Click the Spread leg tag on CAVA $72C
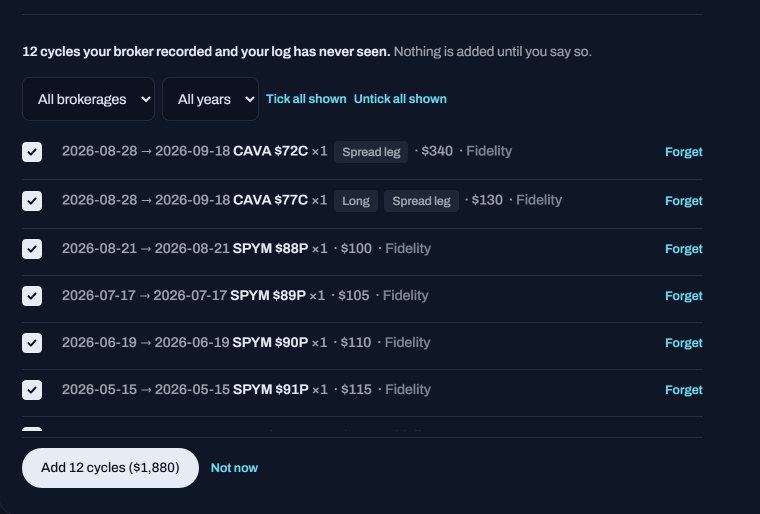Image resolution: width=760 pixels, height=514 pixels. (x=371, y=152)
